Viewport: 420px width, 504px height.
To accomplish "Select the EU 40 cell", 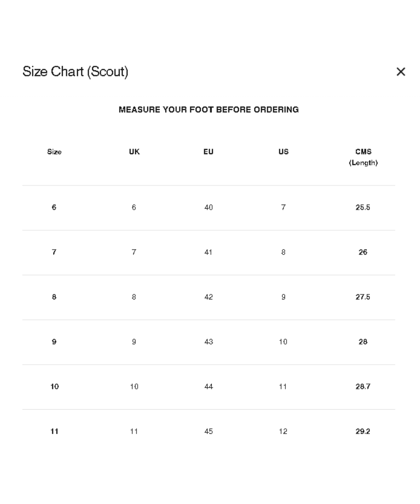I will [208, 207].
